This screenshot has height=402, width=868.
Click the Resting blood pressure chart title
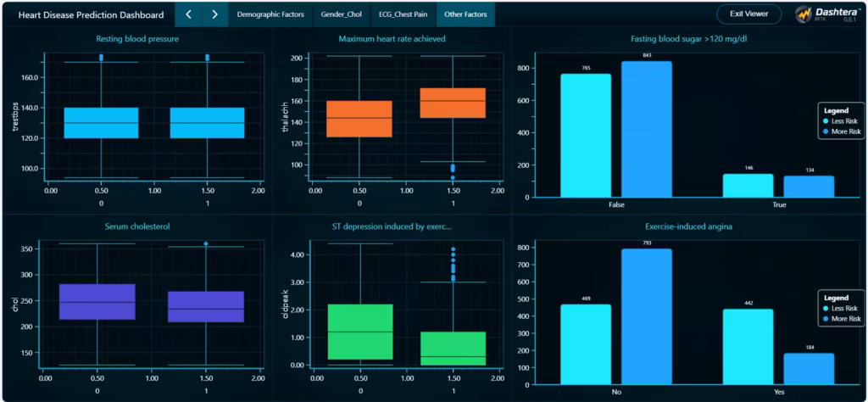point(137,39)
